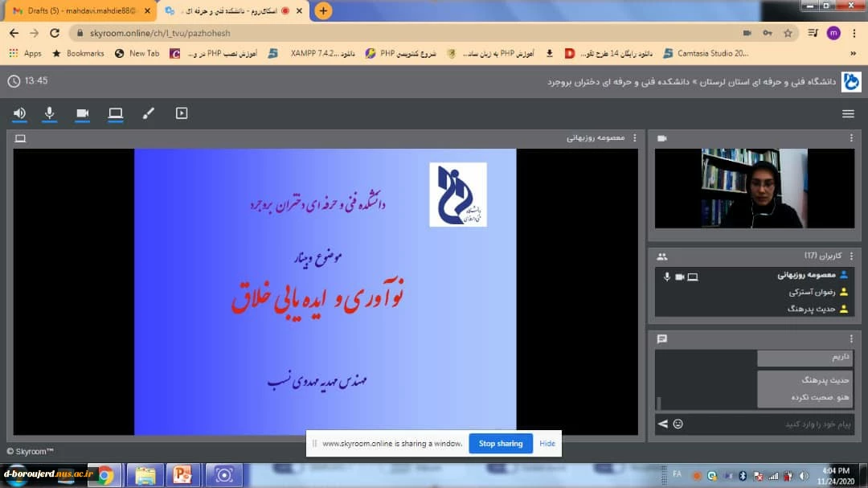868x488 pixels.
Task: Hide the sharing notification bar
Action: click(x=547, y=444)
